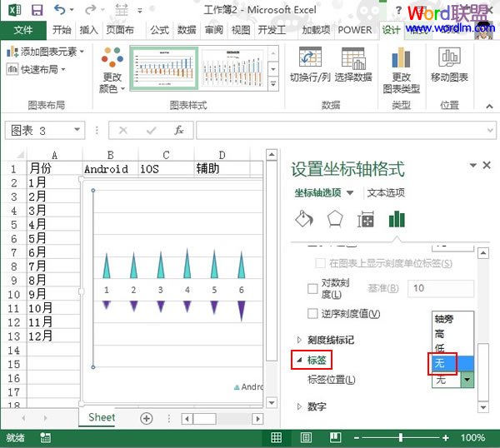Select cell A13 containing 12月
Viewport: 500px width, 448px height.
pyautogui.click(x=53, y=336)
